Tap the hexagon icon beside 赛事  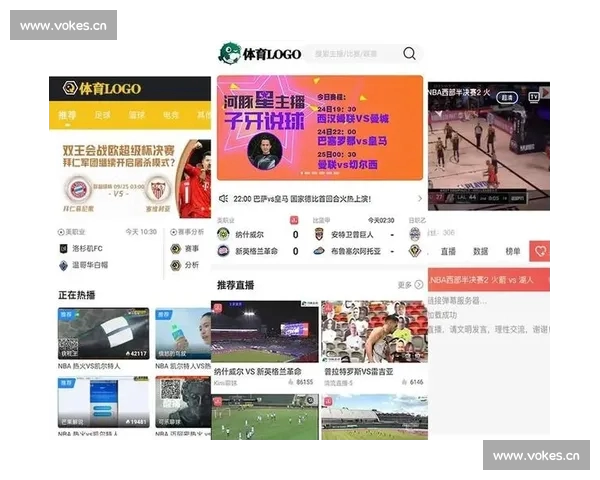[x=175, y=249]
